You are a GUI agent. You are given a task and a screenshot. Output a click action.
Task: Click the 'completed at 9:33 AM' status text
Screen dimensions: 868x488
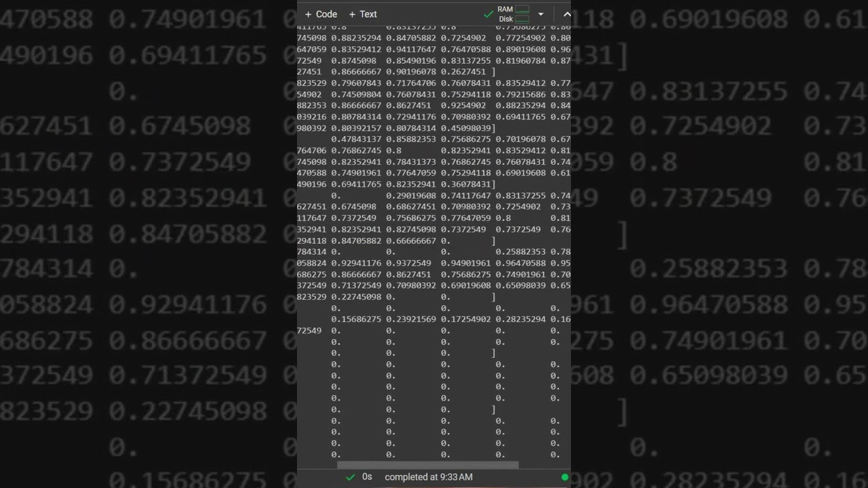click(x=429, y=477)
